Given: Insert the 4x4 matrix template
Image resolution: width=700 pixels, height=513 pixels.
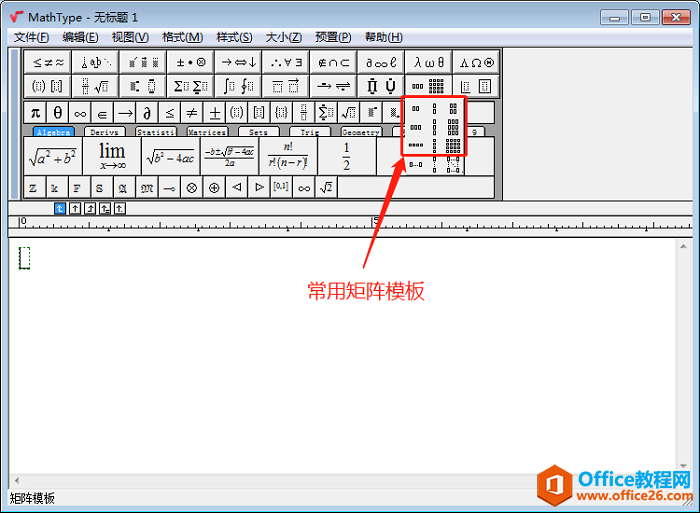Looking at the screenshot, I should (453, 146).
